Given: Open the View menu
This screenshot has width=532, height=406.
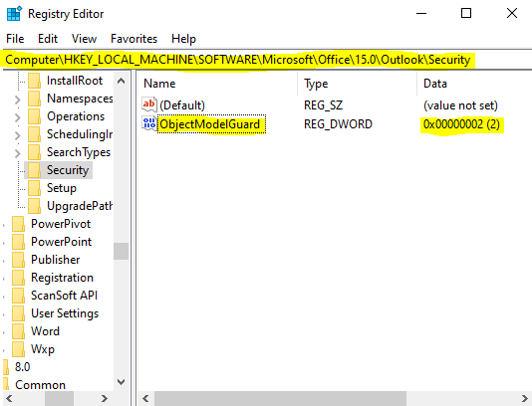Looking at the screenshot, I should [x=84, y=39].
